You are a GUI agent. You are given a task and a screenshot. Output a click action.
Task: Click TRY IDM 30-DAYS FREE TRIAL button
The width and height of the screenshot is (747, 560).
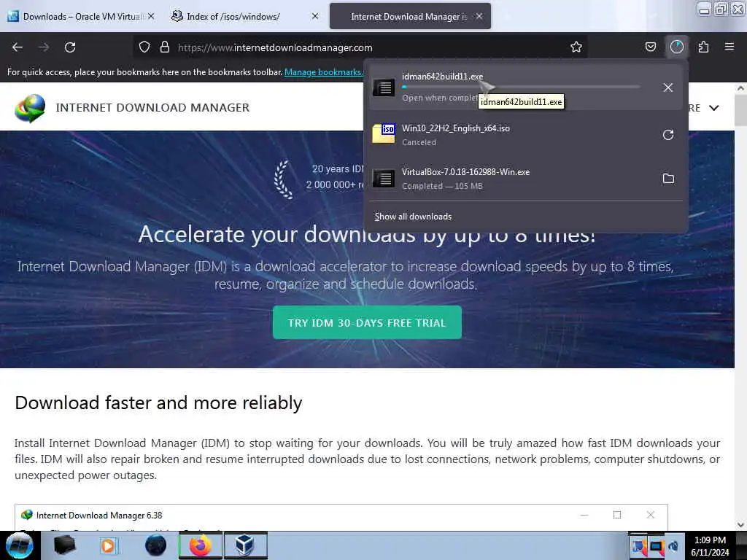point(367,322)
